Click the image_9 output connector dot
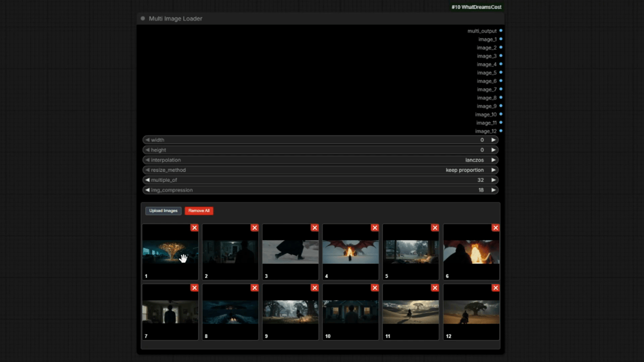 point(501,106)
